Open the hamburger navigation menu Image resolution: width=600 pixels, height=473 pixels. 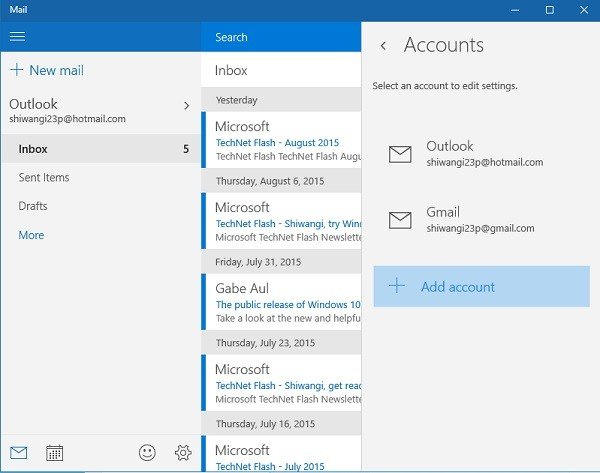pos(17,37)
